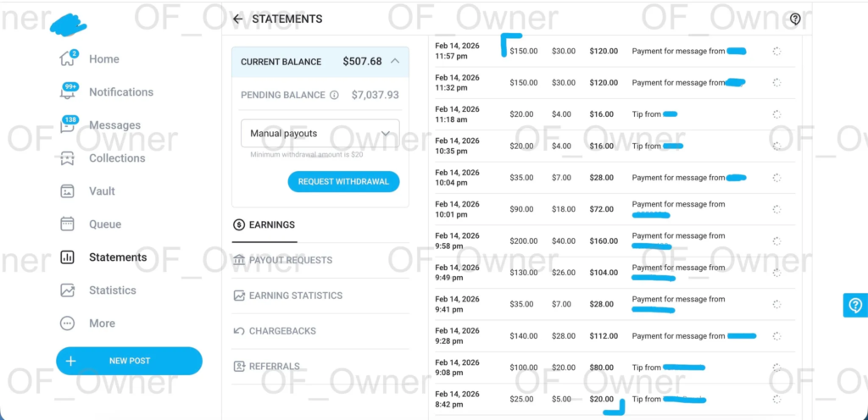868x420 pixels.
Task: Click the More ellipsis icon
Action: (x=68, y=323)
